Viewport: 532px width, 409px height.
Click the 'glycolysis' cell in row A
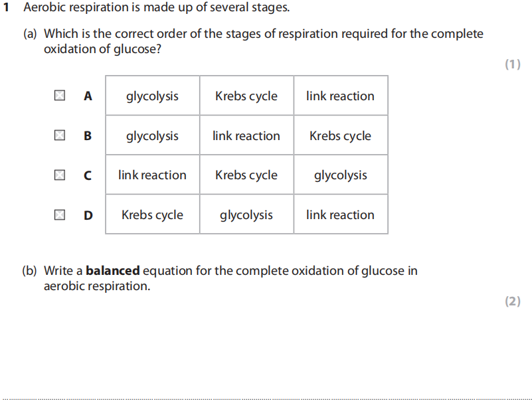coord(152,96)
